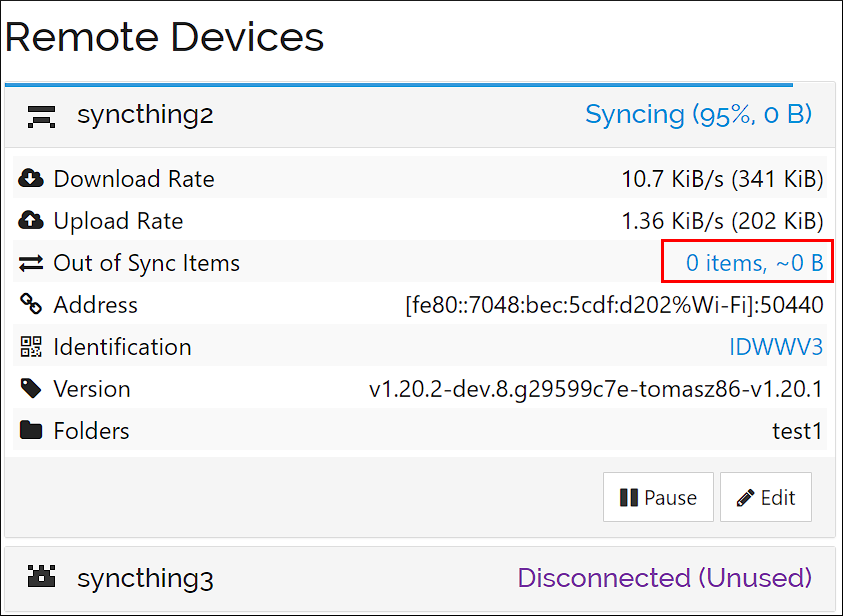Viewport: 843px width, 616px height.
Task: Click the download rate cloud icon
Action: click(x=28, y=178)
